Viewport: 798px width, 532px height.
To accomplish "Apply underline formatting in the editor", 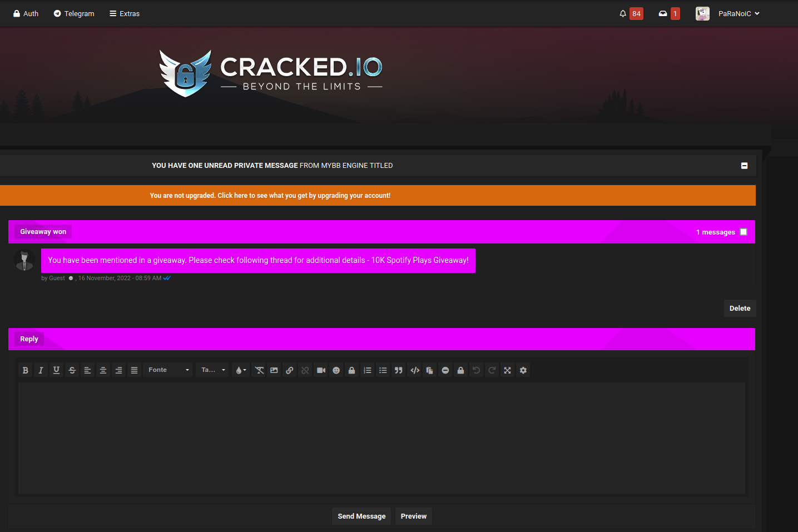I will pyautogui.click(x=56, y=370).
